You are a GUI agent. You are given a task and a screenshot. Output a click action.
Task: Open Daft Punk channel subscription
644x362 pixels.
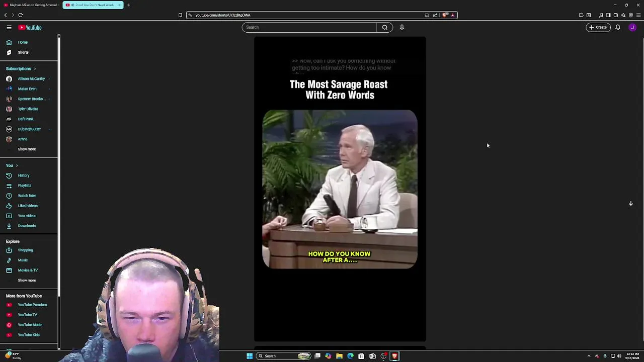29,119
